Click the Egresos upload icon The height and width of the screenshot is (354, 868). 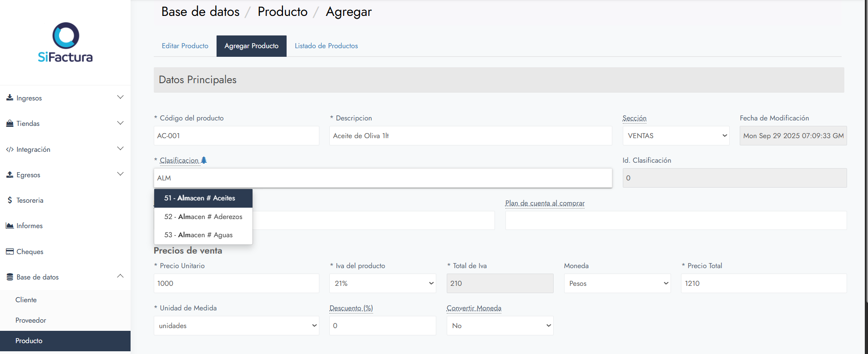pyautogui.click(x=10, y=175)
